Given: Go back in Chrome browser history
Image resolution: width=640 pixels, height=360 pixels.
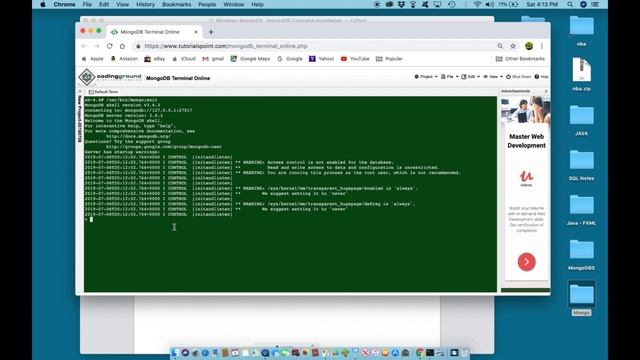Looking at the screenshot, I should point(84,46).
